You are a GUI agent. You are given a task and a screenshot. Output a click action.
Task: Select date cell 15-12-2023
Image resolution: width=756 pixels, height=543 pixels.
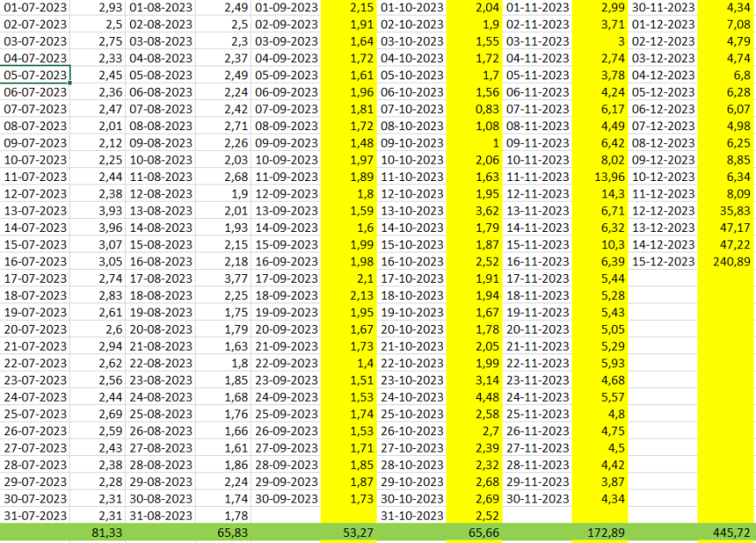click(x=664, y=262)
